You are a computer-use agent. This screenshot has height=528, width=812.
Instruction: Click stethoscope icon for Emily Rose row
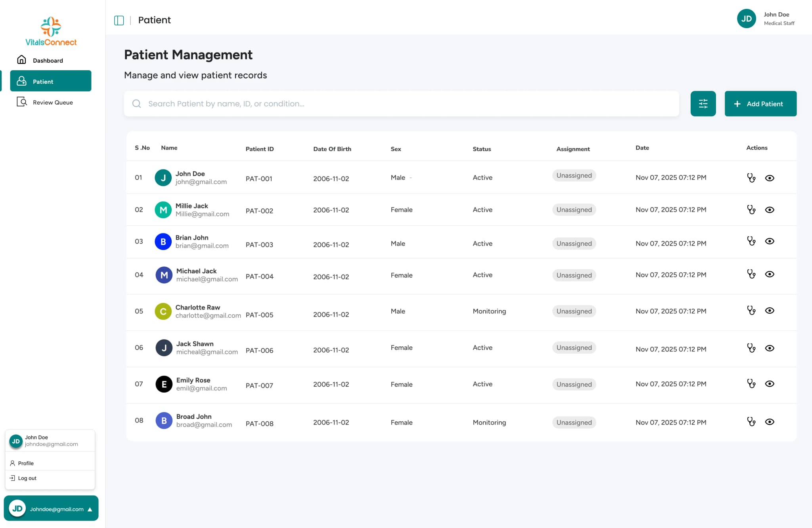click(x=751, y=383)
